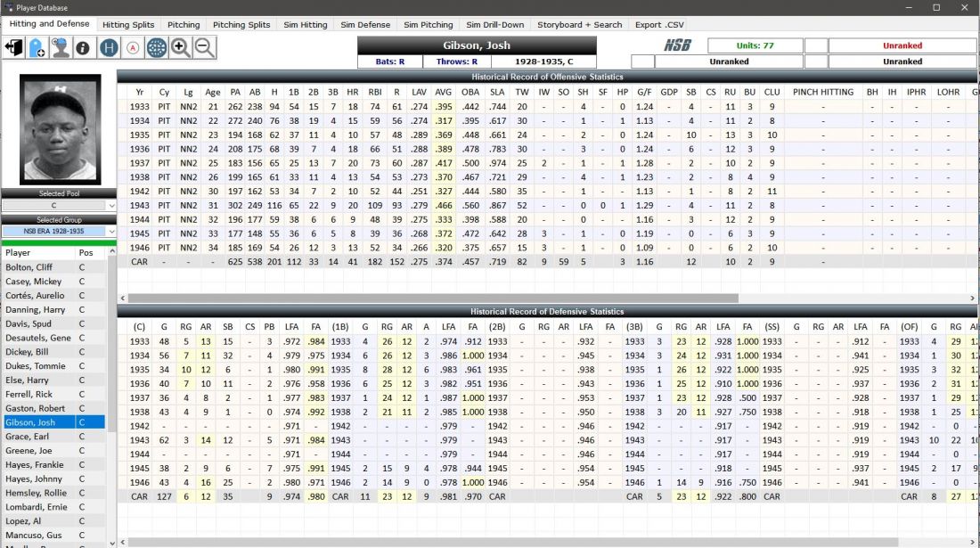Click the exit door icon in toolbar

tap(13, 48)
